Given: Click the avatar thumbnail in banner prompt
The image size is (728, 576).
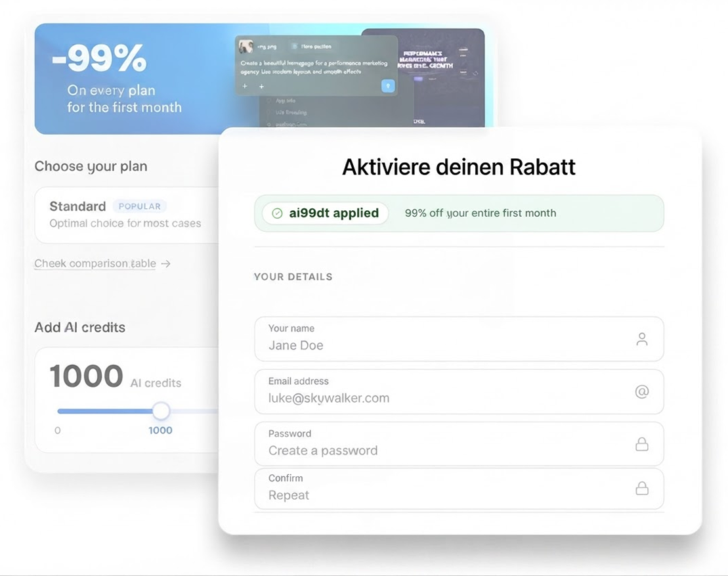Looking at the screenshot, I should [x=246, y=47].
